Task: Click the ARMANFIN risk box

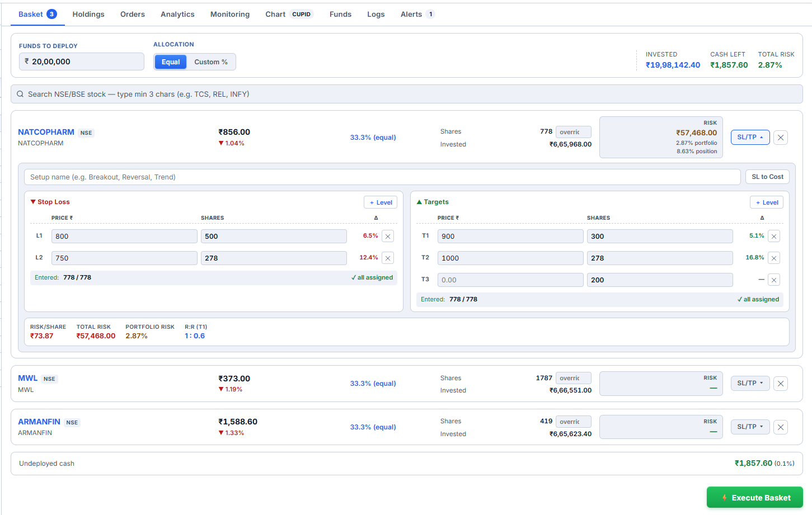Action: [x=661, y=427]
